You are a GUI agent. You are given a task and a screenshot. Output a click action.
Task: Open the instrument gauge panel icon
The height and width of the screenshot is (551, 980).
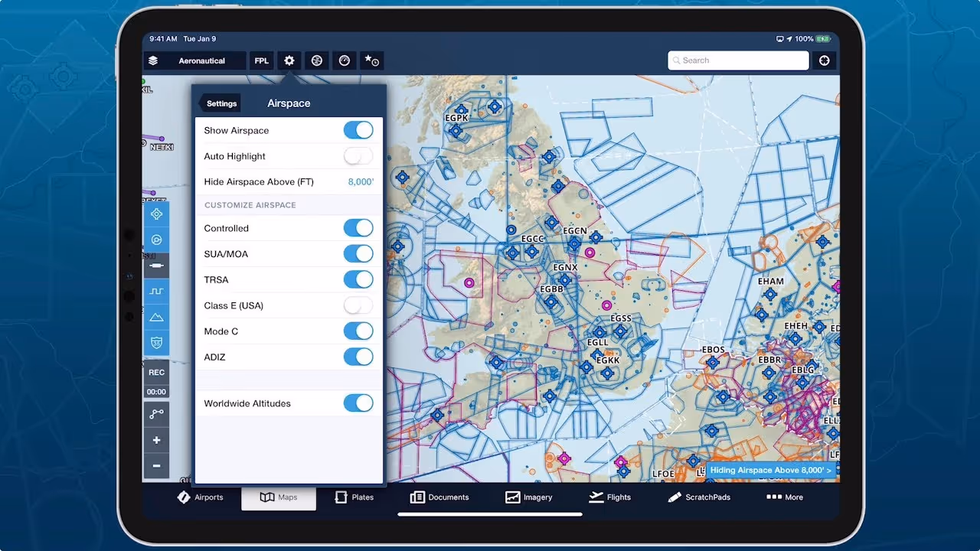pyautogui.click(x=344, y=60)
